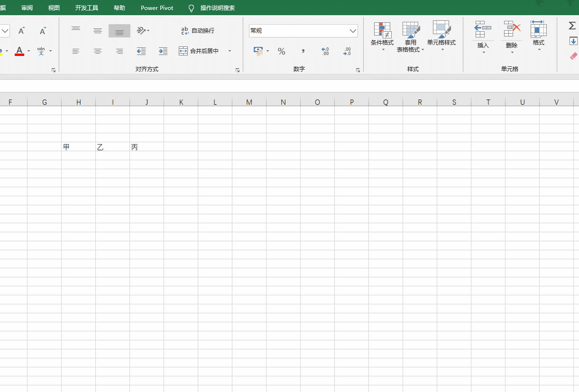The width and height of the screenshot is (579, 392).
Task: Expand the 合并后居中 dropdown arrow
Action: (230, 51)
